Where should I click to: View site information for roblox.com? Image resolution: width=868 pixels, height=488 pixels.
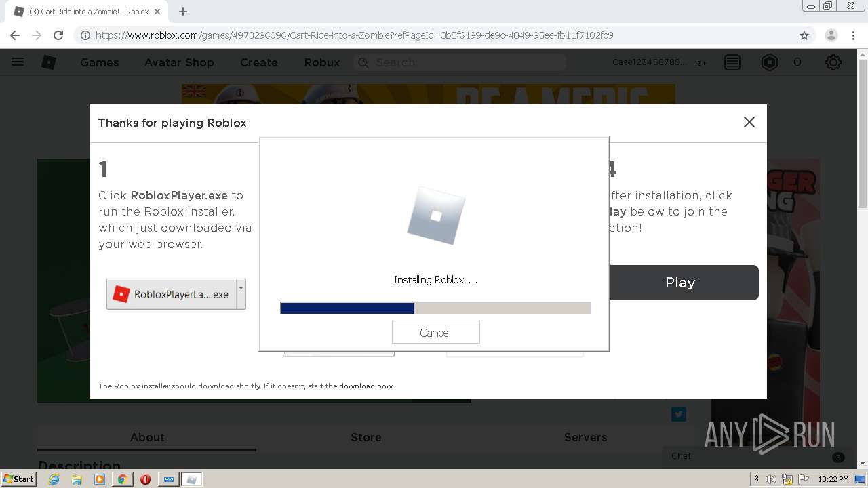click(85, 35)
